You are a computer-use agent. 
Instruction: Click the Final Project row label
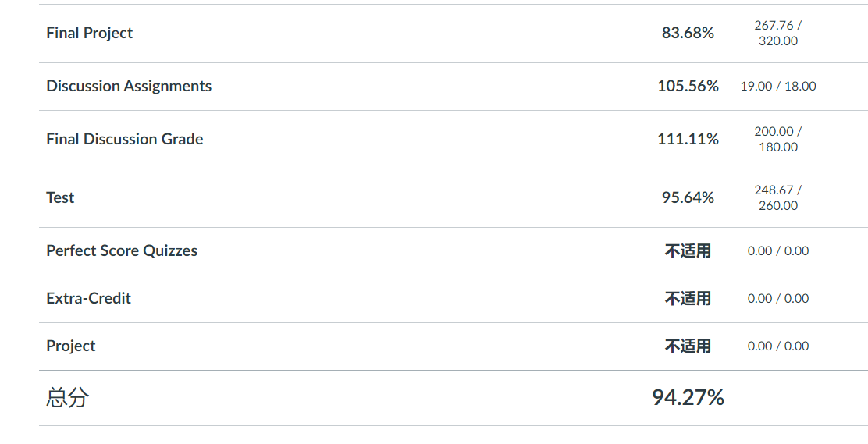point(90,33)
